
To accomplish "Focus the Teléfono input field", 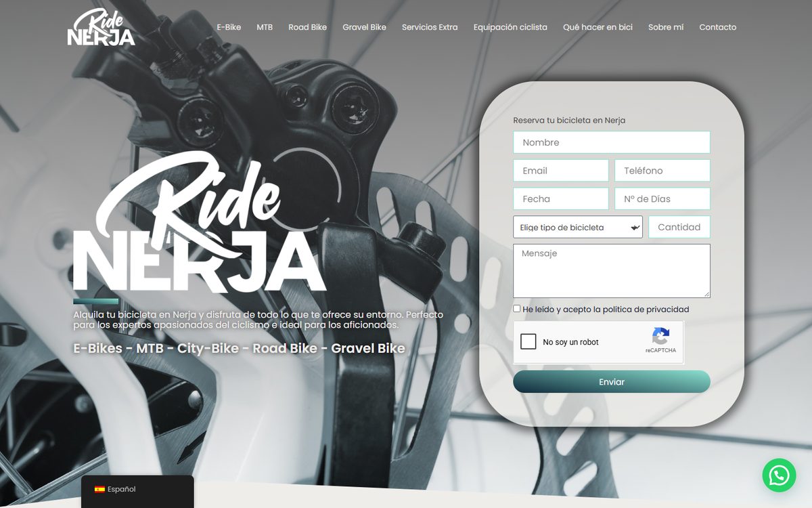I will click(x=662, y=171).
